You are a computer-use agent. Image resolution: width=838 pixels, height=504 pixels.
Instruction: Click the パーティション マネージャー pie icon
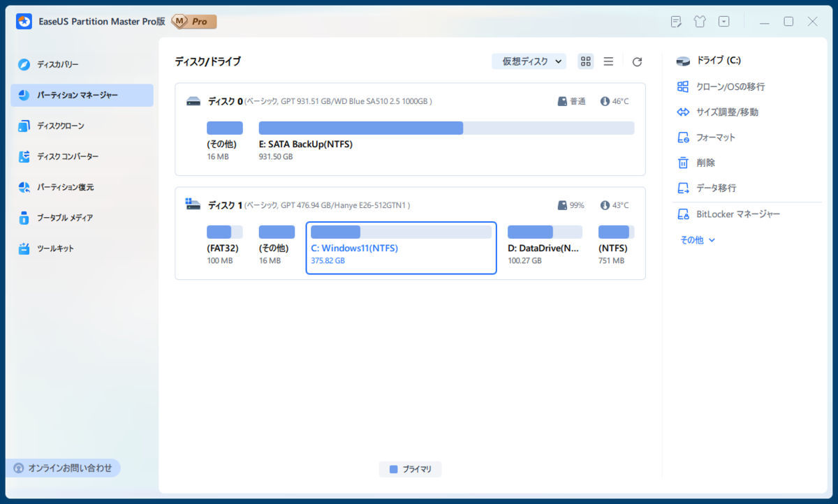click(24, 95)
